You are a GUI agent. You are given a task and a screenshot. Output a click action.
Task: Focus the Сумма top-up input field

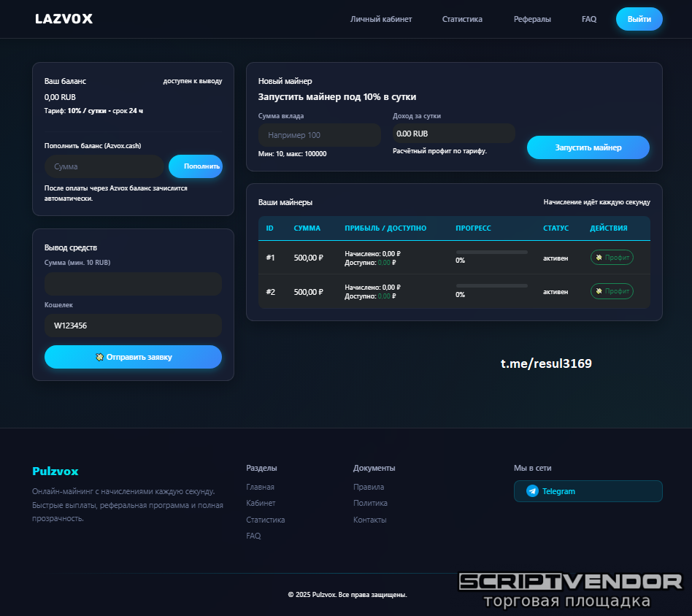point(104,166)
